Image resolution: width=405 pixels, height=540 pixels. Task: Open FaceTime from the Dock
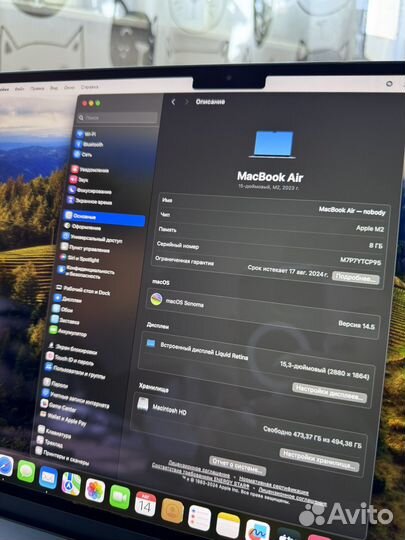click(x=120, y=497)
